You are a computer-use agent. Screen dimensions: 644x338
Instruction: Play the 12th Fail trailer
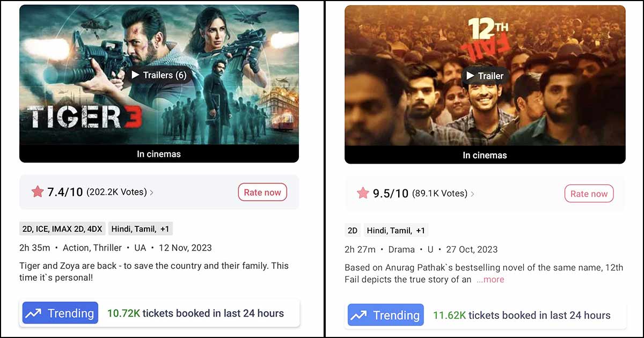coord(485,76)
